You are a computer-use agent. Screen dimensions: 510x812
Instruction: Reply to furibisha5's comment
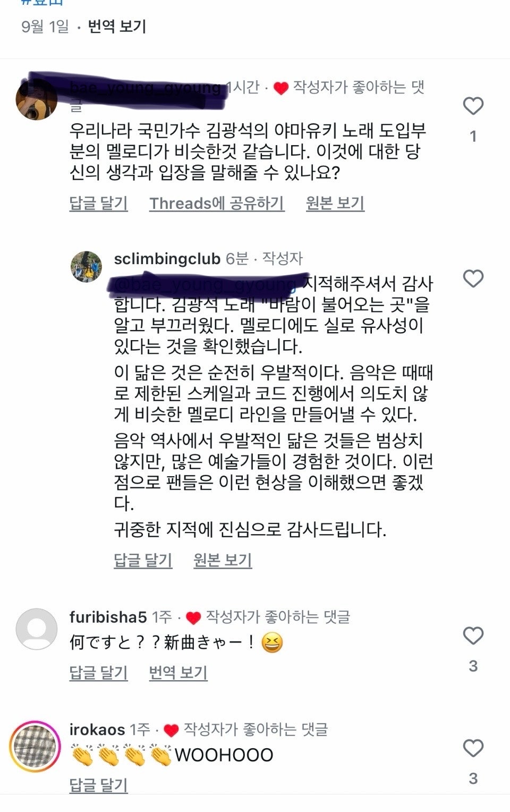99,673
